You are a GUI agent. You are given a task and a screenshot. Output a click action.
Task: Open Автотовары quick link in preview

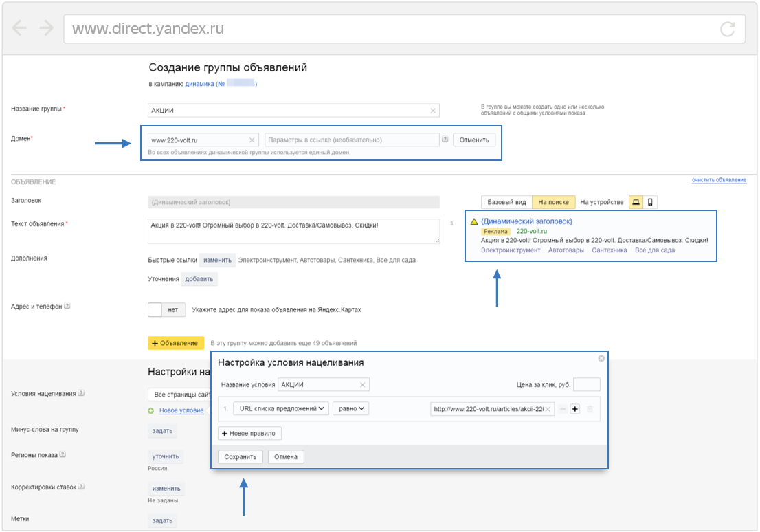point(566,250)
